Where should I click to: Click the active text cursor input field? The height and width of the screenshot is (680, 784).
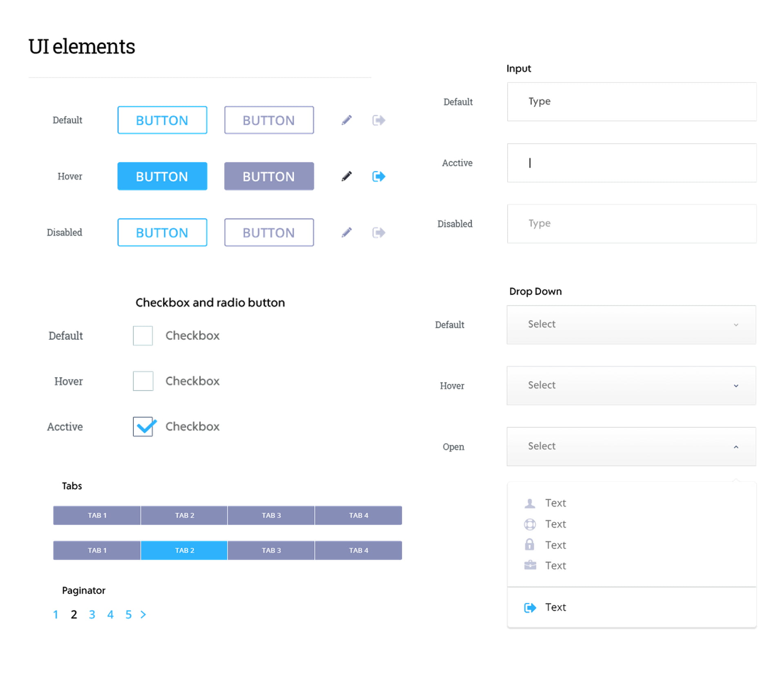[x=631, y=163]
